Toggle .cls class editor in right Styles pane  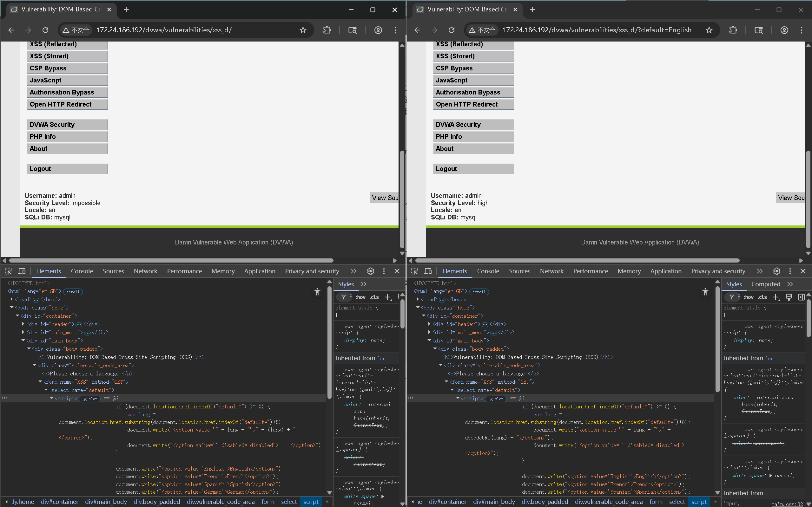tap(762, 297)
